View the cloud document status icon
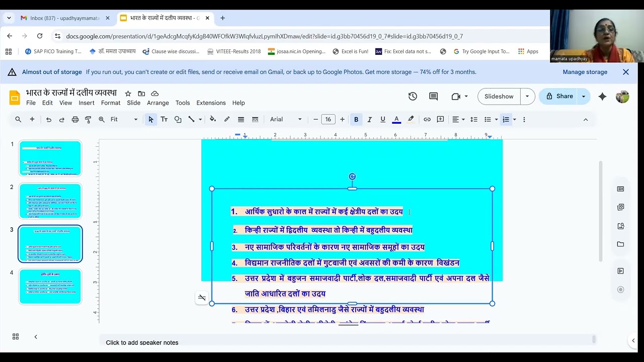Screen dimensions: 644x362 point(155,94)
